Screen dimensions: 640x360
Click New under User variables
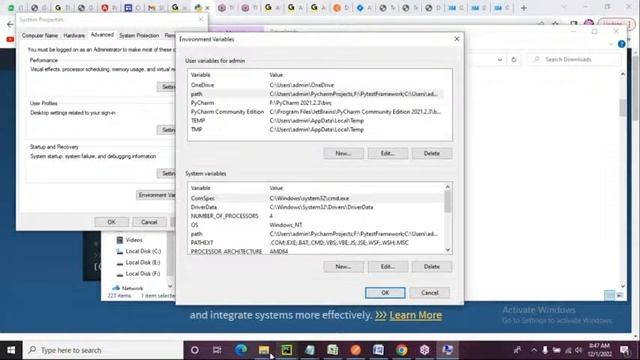pyautogui.click(x=343, y=153)
